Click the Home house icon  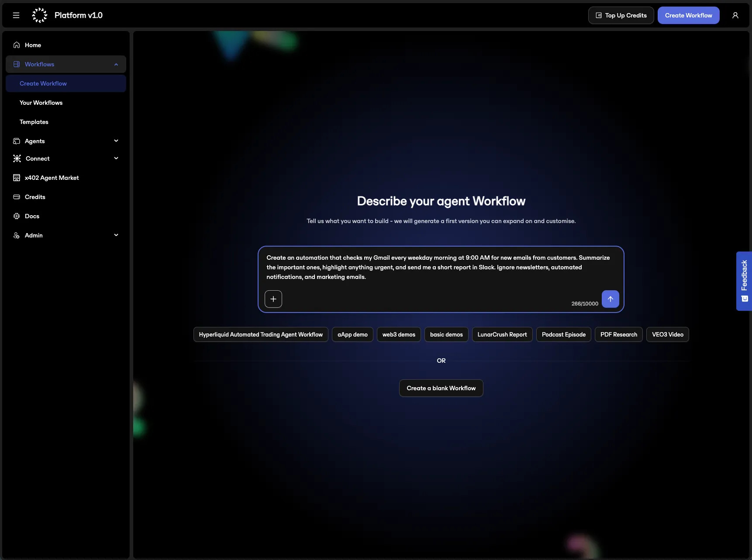[x=17, y=45]
